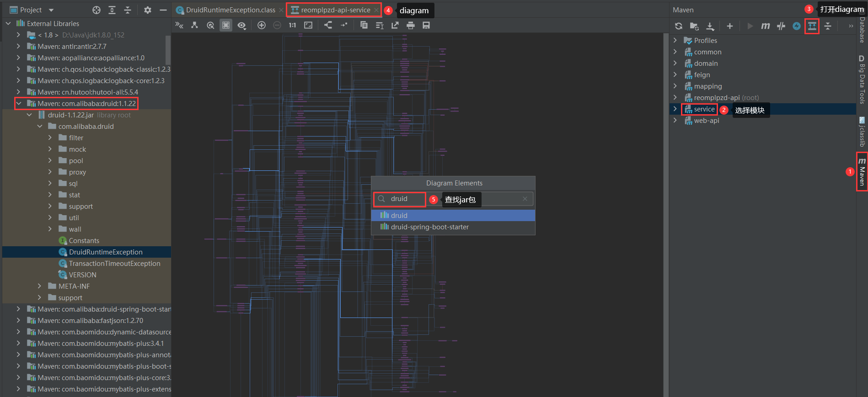868x397 pixels.
Task: Expand the service module in Maven
Action: point(675,109)
